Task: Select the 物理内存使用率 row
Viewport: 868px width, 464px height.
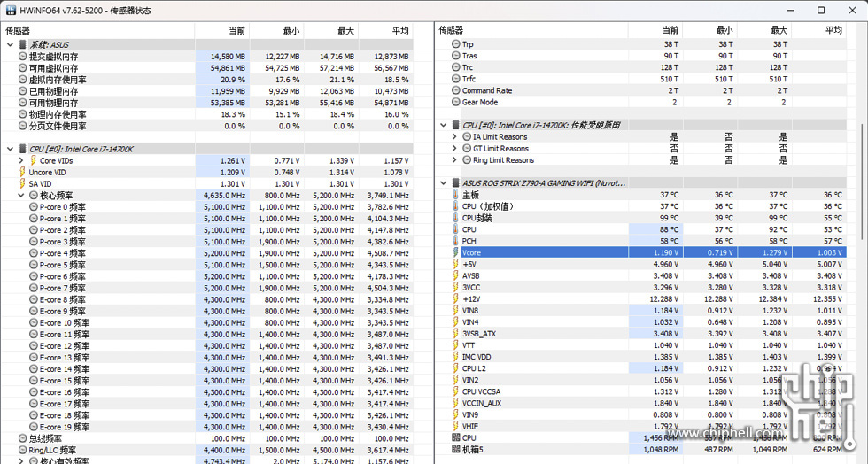Action: [x=207, y=114]
